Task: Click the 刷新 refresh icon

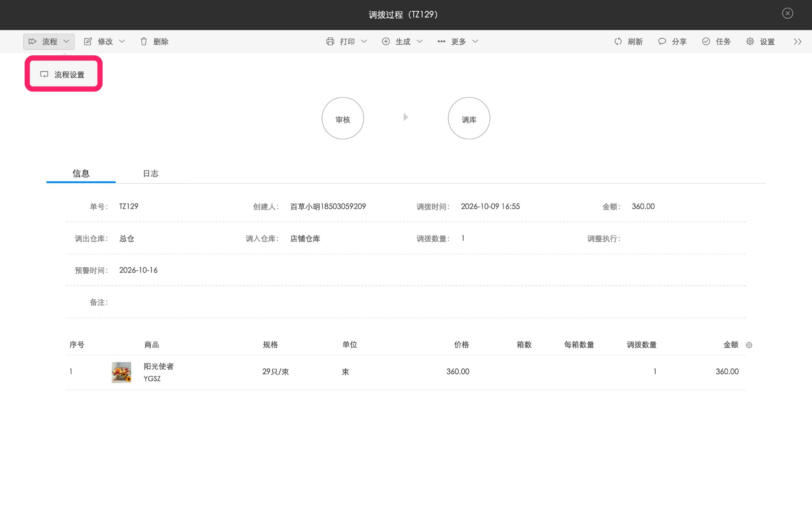Action: [618, 41]
